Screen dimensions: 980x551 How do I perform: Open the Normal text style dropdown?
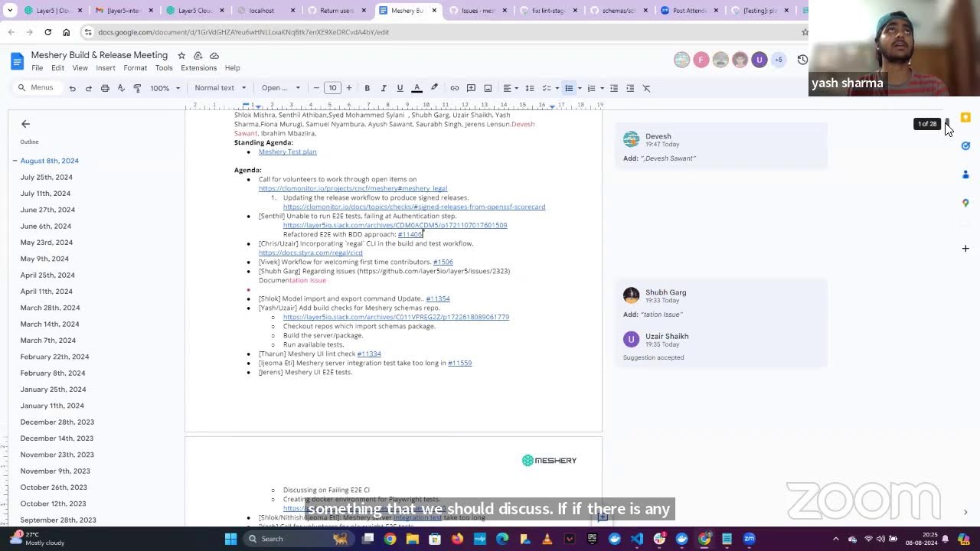pos(220,88)
